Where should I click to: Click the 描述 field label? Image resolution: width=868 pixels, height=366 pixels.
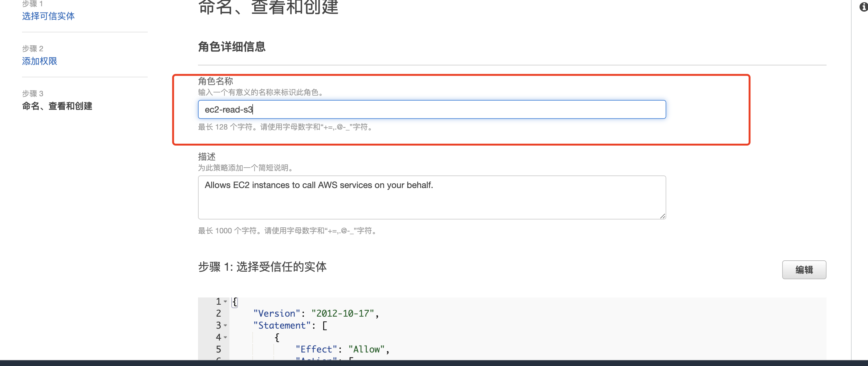click(206, 156)
